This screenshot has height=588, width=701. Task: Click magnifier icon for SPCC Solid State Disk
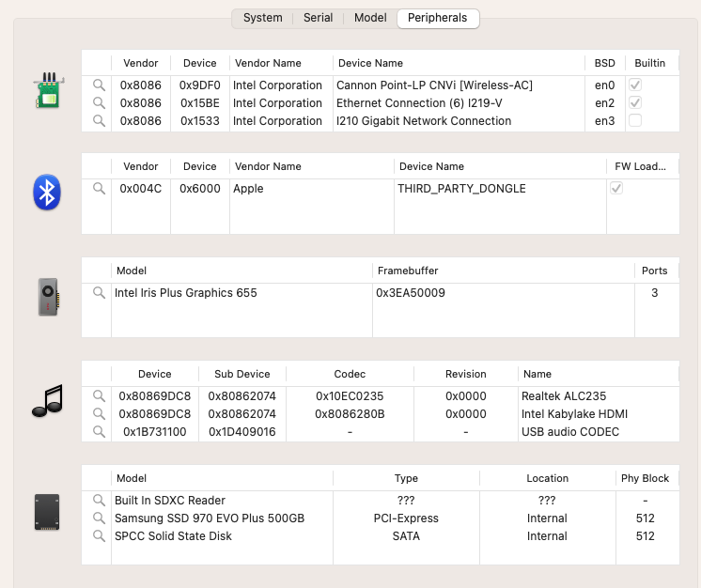point(99,535)
